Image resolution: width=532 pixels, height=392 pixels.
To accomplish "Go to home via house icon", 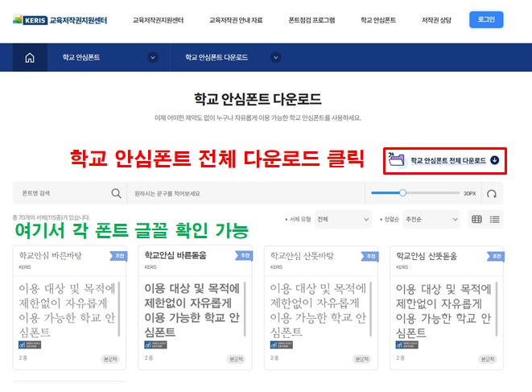I will point(30,58).
